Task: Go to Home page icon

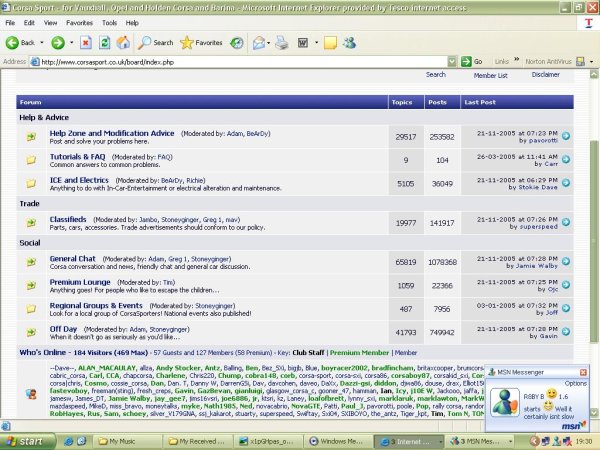Action: (122, 43)
